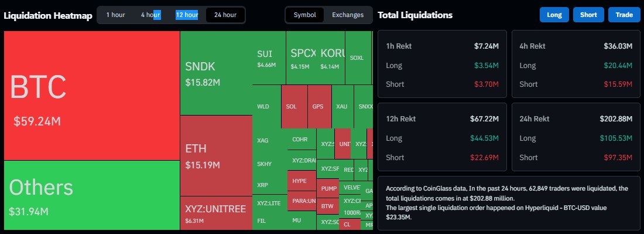Click the ETH $15.19M tile
Screen dimensions: 644x234
[x=216, y=155]
